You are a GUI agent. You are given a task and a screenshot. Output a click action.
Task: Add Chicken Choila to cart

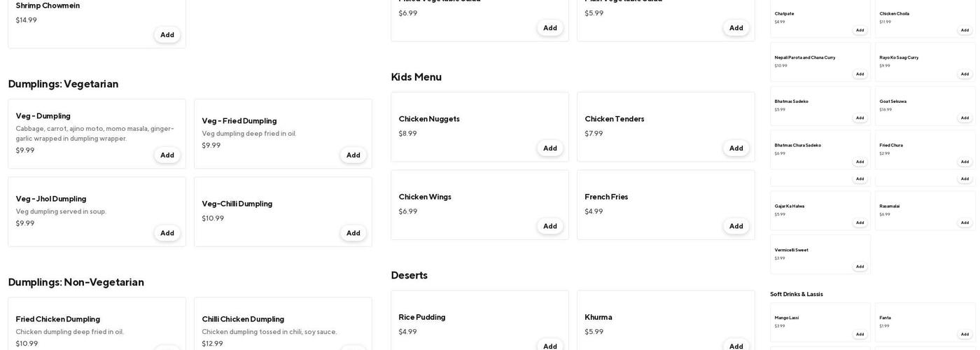[965, 30]
